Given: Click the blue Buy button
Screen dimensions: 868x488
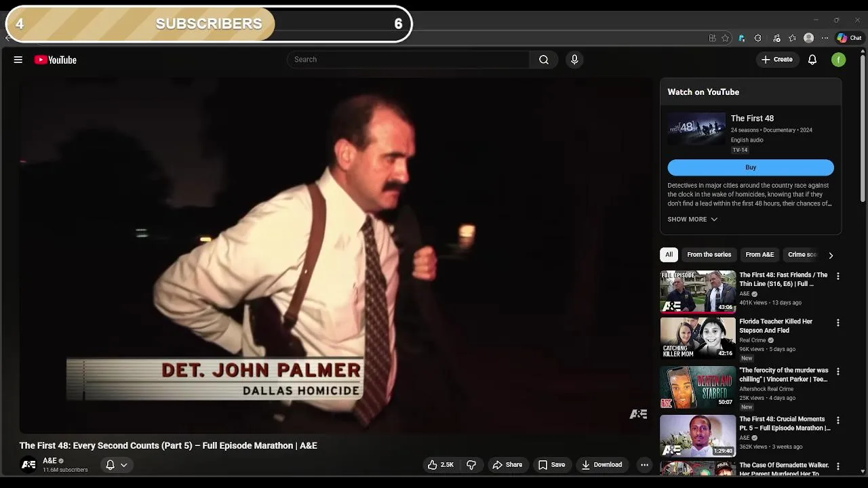Looking at the screenshot, I should [x=751, y=167].
